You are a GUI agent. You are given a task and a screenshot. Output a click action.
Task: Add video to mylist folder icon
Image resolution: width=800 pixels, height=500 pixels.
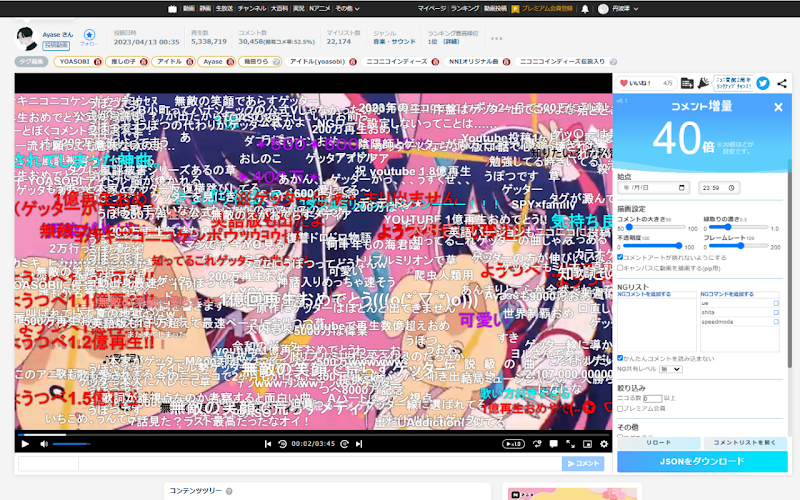[687, 83]
